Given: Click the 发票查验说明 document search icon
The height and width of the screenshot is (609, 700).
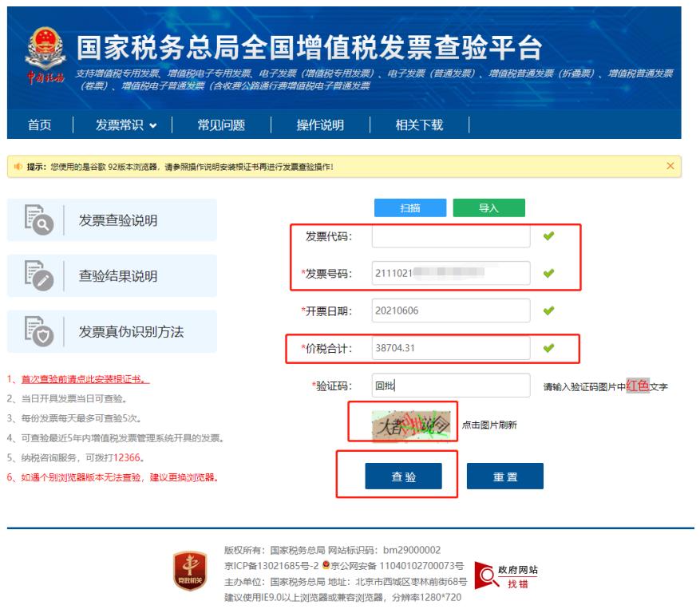Looking at the screenshot, I should (34, 221).
